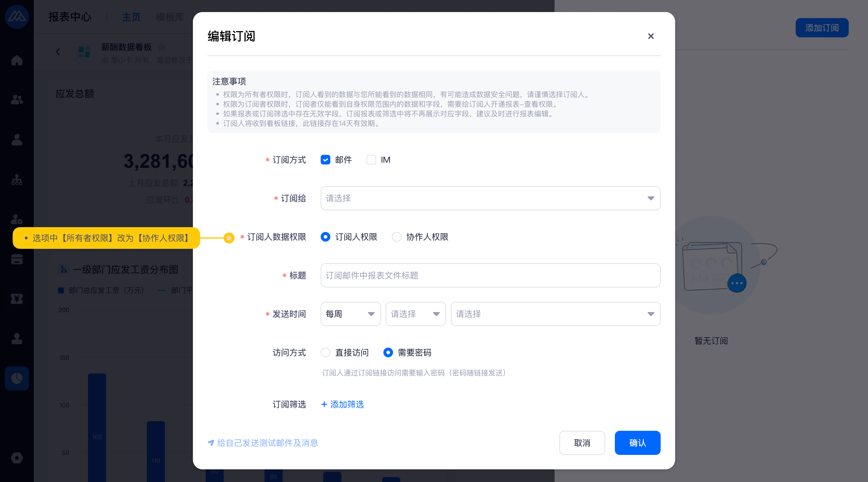
Task: Open the last wide 发送时间 请选择 dropdown
Action: tap(555, 314)
